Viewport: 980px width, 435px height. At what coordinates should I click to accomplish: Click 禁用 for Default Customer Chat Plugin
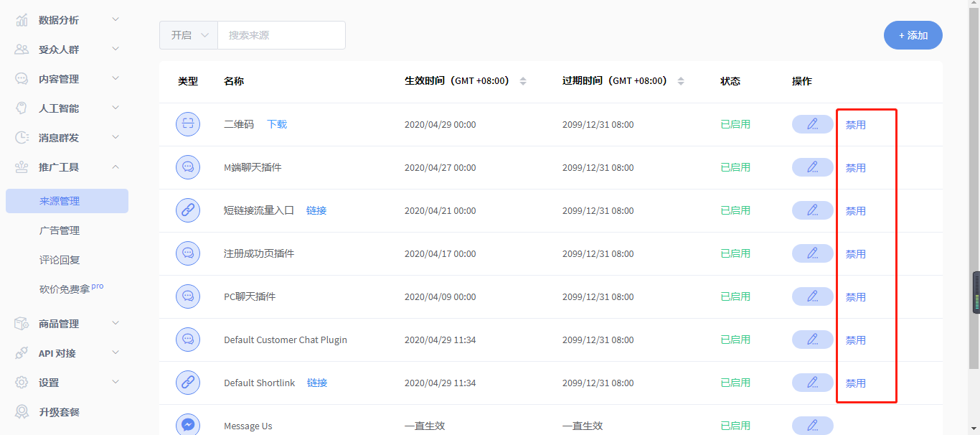856,340
